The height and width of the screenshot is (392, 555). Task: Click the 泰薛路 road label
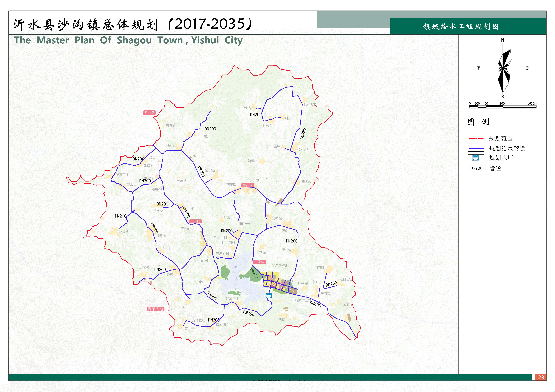248,185
